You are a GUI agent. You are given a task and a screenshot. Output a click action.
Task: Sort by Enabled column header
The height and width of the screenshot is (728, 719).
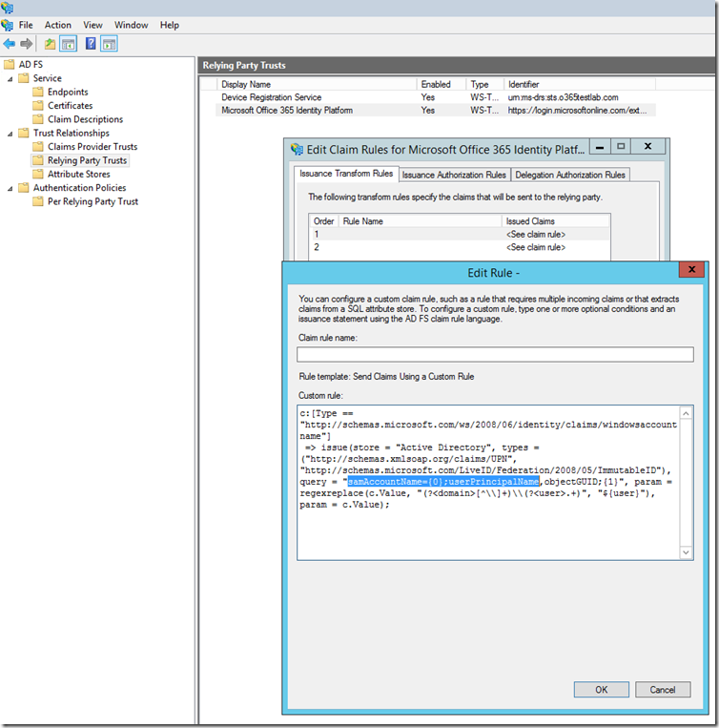[442, 85]
